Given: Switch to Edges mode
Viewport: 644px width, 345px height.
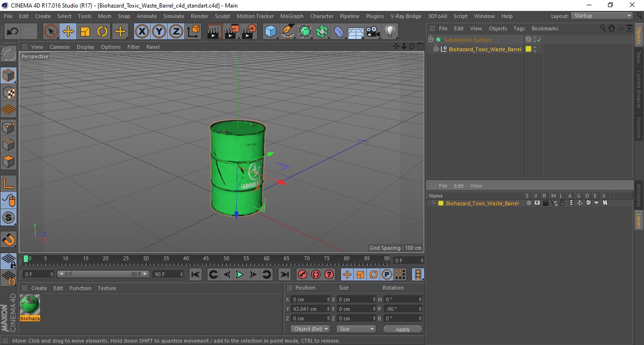Looking at the screenshot, I should pyautogui.click(x=9, y=144).
